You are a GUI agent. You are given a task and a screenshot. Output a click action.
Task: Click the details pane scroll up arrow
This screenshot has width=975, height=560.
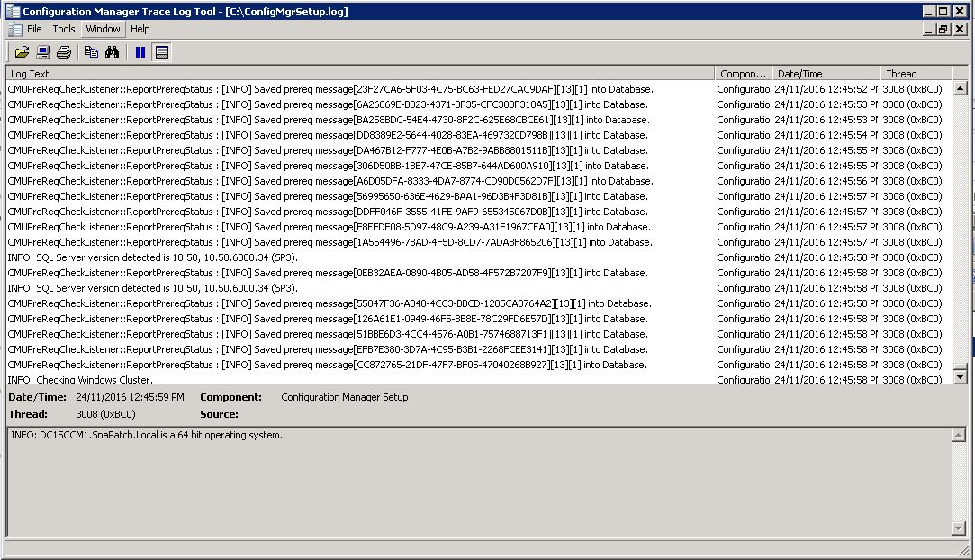(x=958, y=435)
